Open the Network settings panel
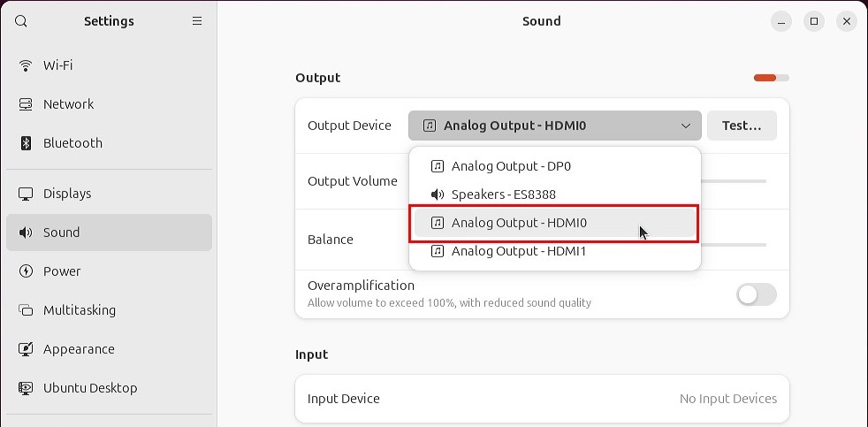This screenshot has width=868, height=427. pyautogui.click(x=68, y=104)
